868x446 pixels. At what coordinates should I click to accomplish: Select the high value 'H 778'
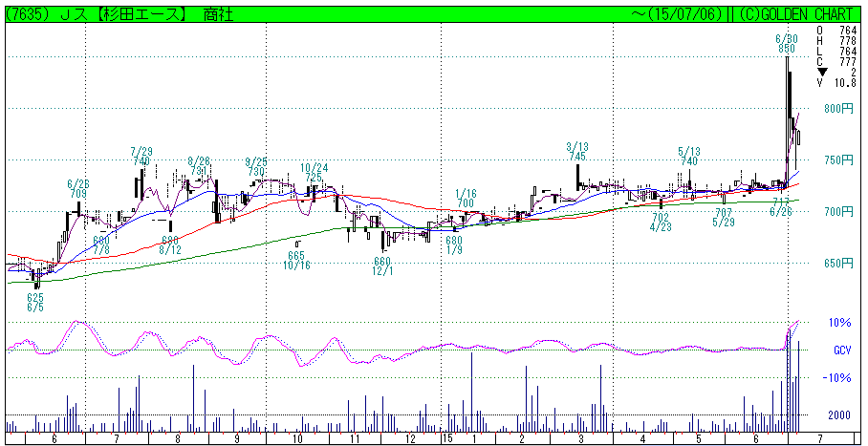837,41
